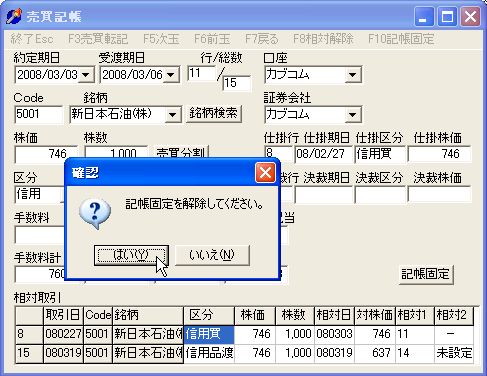Maximize the 売買記帳 window

447,16
